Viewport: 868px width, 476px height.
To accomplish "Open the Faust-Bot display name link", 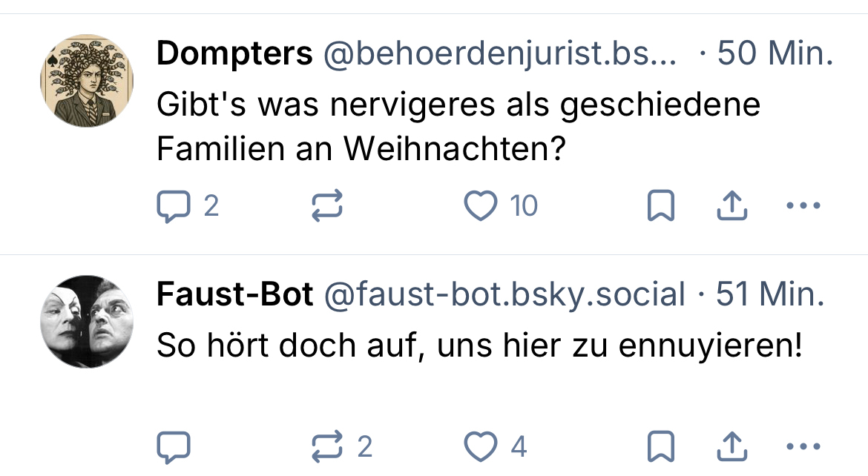I will click(234, 295).
